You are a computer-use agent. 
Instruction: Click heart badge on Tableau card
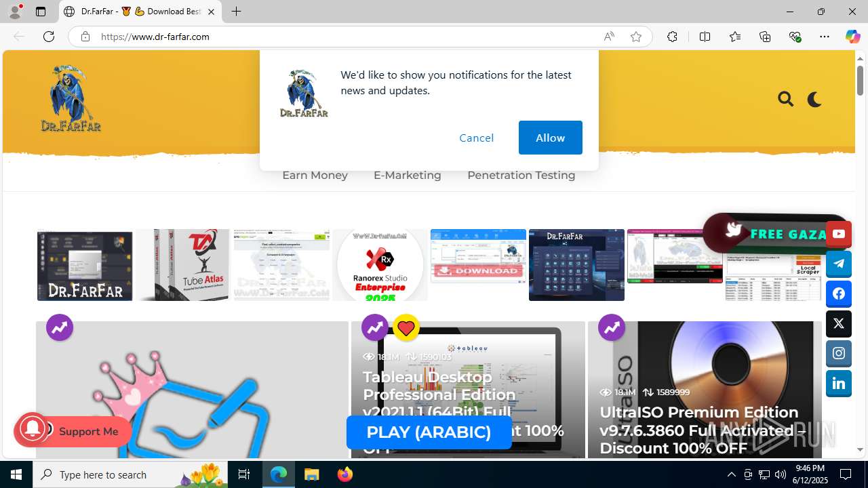pyautogui.click(x=406, y=328)
